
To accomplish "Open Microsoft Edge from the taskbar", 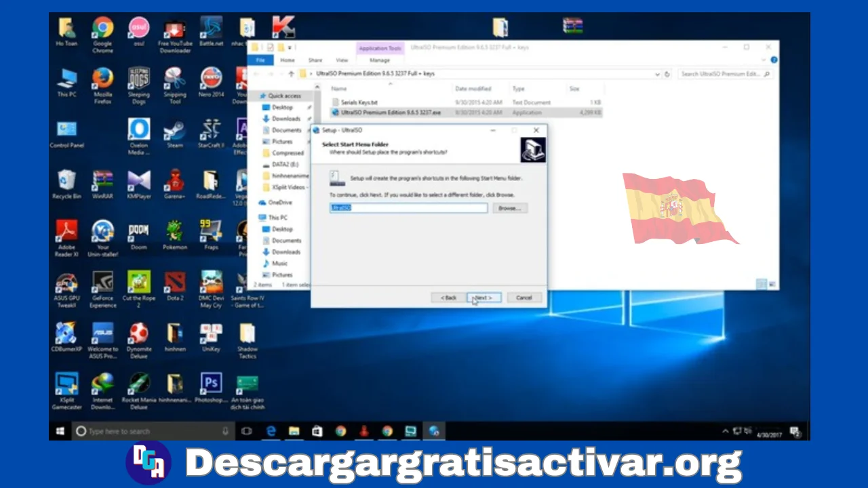I will 271,431.
